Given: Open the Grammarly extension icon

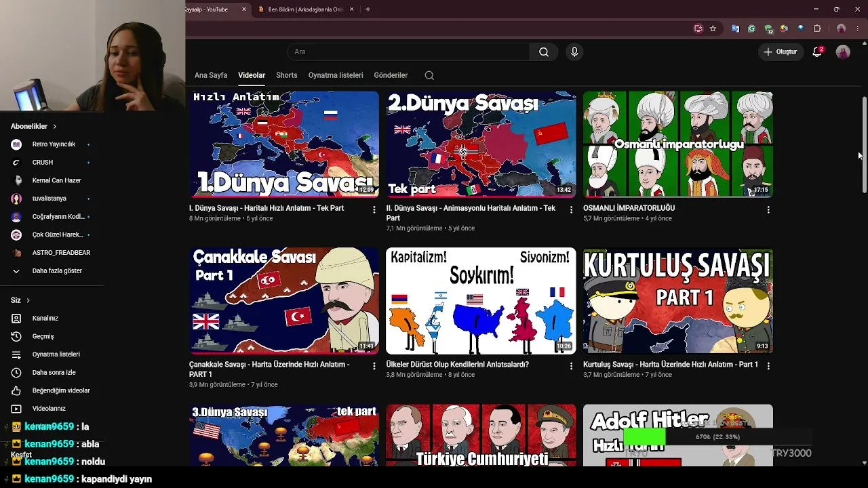Looking at the screenshot, I should [x=751, y=28].
